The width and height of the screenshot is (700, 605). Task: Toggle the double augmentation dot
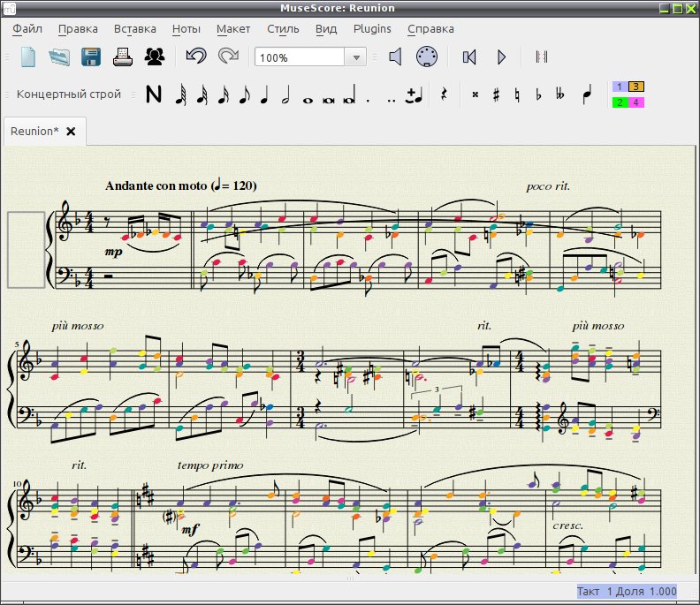pos(392,101)
